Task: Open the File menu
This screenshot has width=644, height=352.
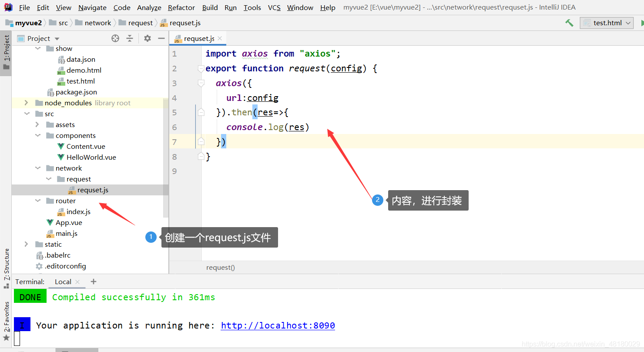Action: click(x=24, y=7)
